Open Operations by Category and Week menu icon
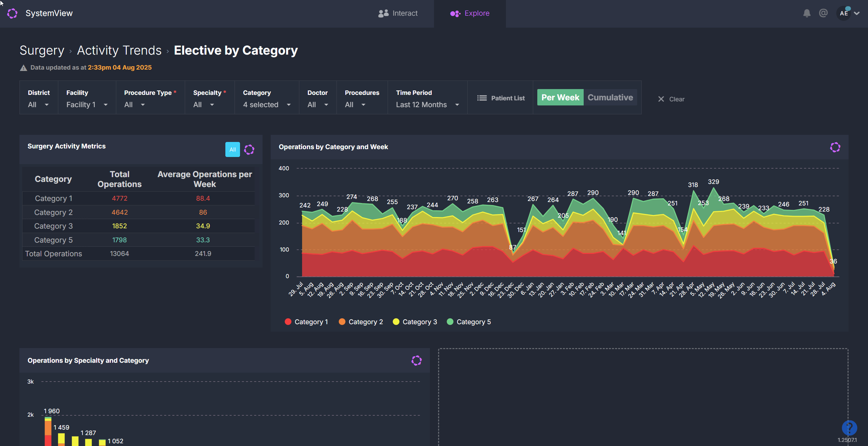 pyautogui.click(x=835, y=147)
